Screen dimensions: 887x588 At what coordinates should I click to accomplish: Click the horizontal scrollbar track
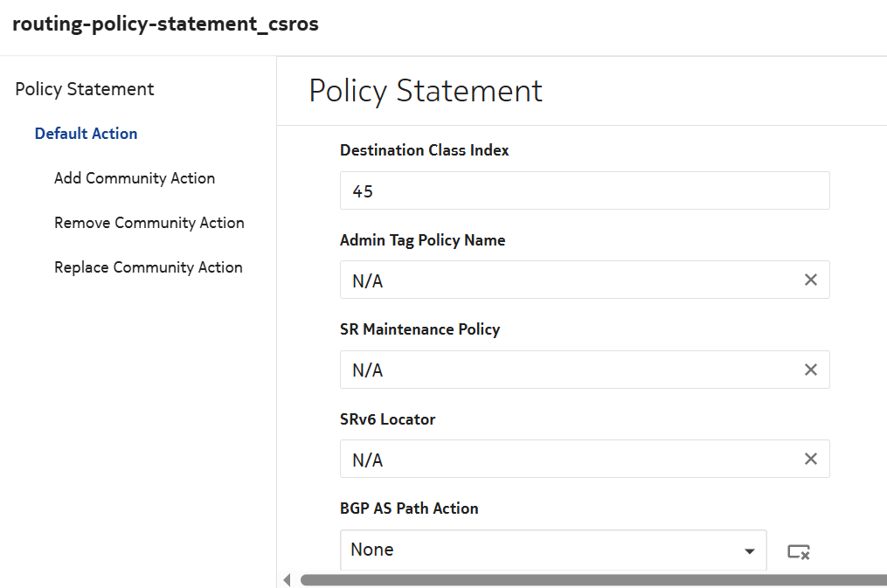(x=592, y=580)
